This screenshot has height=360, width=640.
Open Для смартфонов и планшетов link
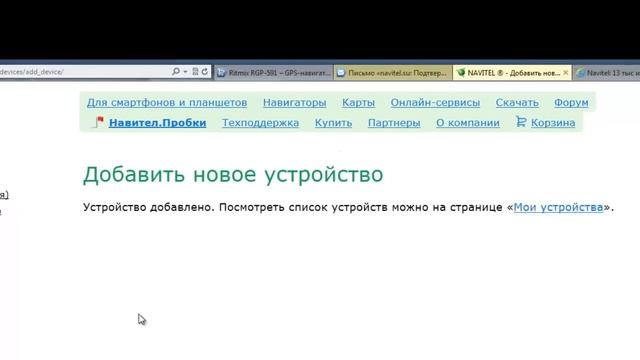(x=167, y=102)
